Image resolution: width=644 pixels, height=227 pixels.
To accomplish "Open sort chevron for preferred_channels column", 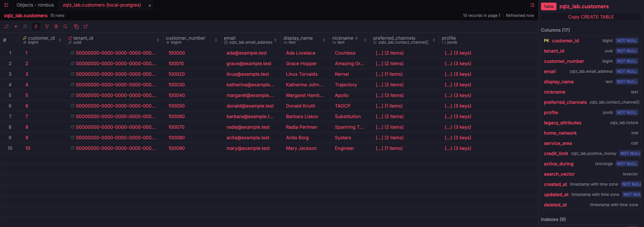I will point(434,40).
